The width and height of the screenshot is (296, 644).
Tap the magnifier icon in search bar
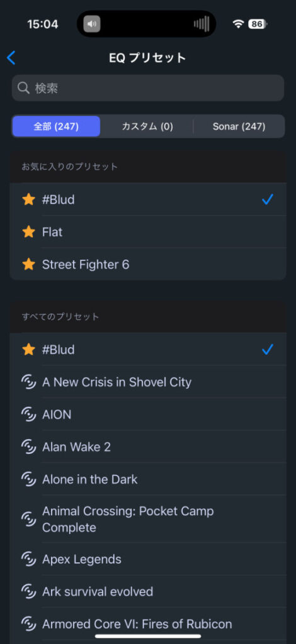(x=24, y=88)
